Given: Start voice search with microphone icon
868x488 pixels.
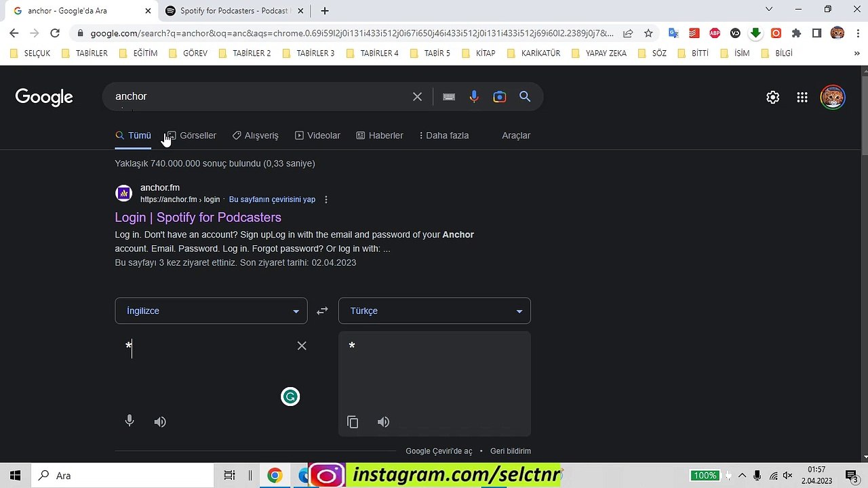Looking at the screenshot, I should coord(474,97).
